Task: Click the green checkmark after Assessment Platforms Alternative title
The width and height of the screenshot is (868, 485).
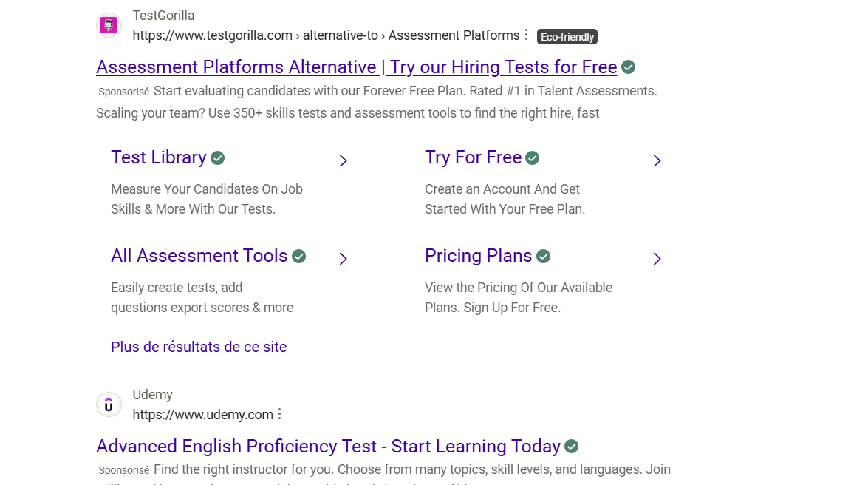Action: tap(629, 67)
